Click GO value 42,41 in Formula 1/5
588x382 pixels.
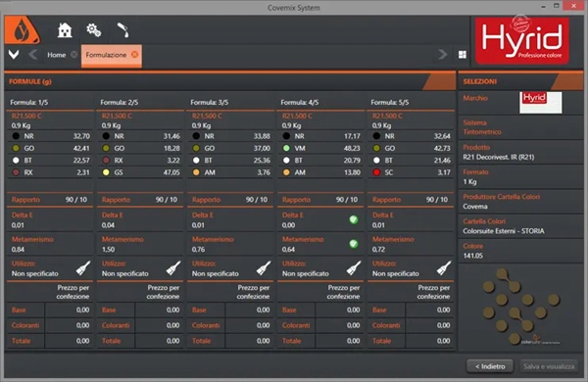[x=81, y=148]
